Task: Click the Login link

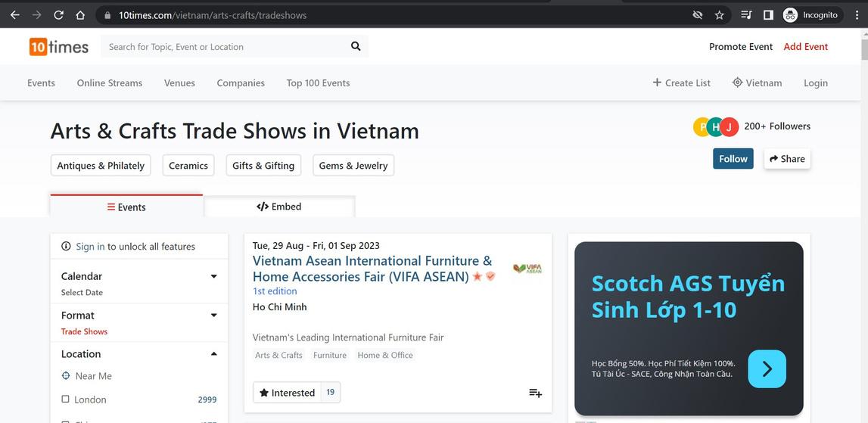Action: point(816,83)
